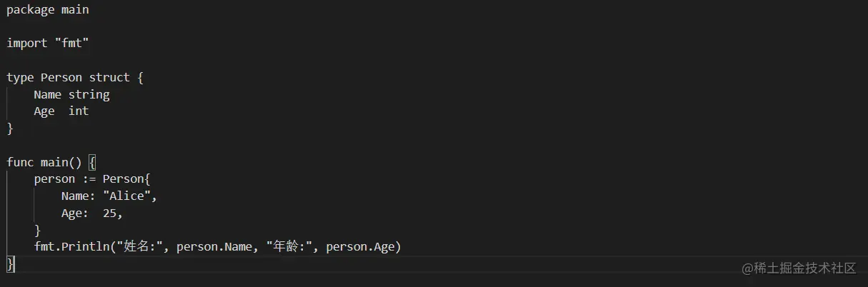Click the person variable before :=
Image resolution: width=868 pixels, height=287 pixels.
(x=54, y=179)
